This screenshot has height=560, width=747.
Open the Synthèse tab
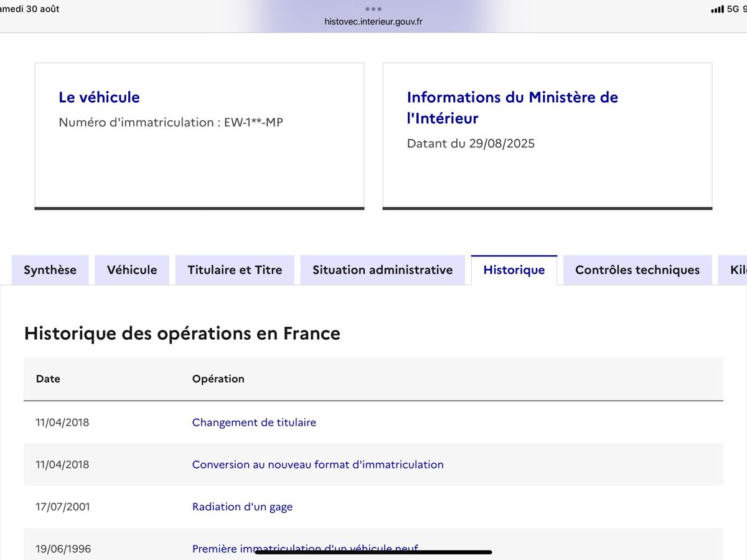pos(50,270)
